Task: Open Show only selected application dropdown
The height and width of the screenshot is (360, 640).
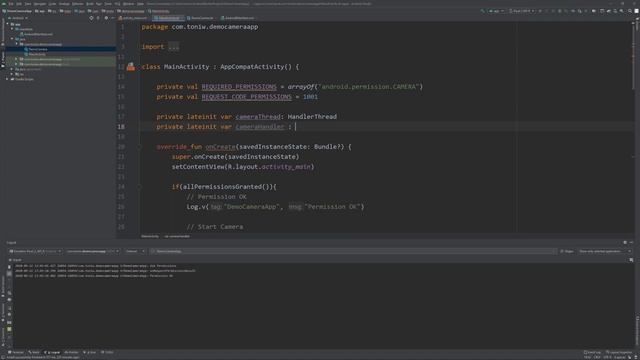Action: 605,251
